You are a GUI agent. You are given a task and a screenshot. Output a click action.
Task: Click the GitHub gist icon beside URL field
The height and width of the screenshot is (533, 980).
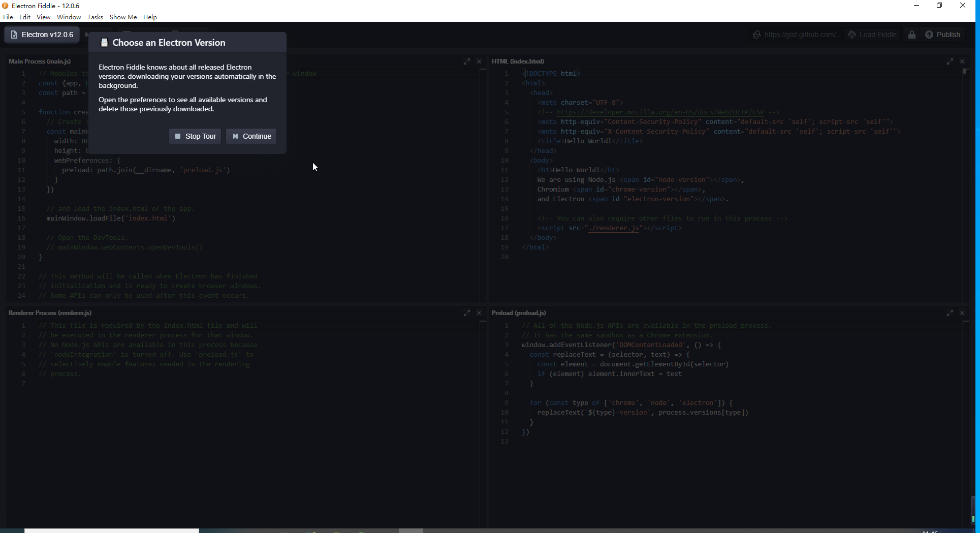click(756, 35)
